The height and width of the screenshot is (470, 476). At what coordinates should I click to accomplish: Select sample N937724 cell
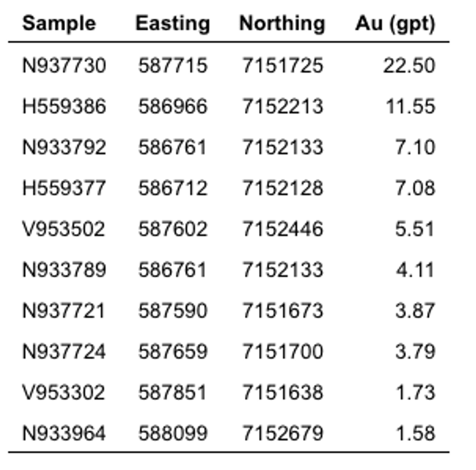tap(64, 351)
